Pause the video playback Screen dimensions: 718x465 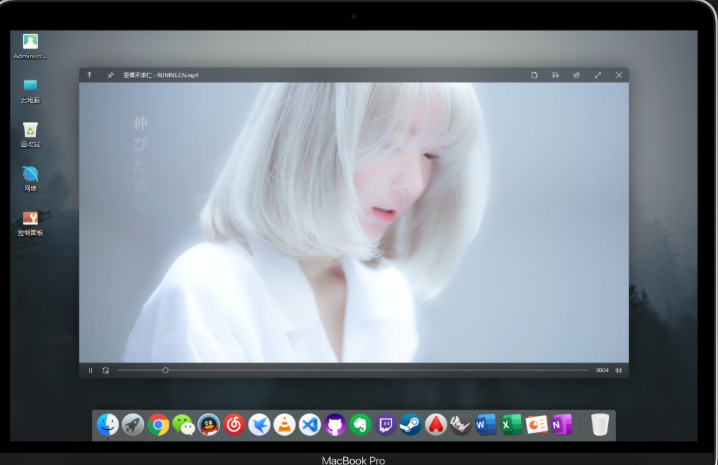coord(90,370)
